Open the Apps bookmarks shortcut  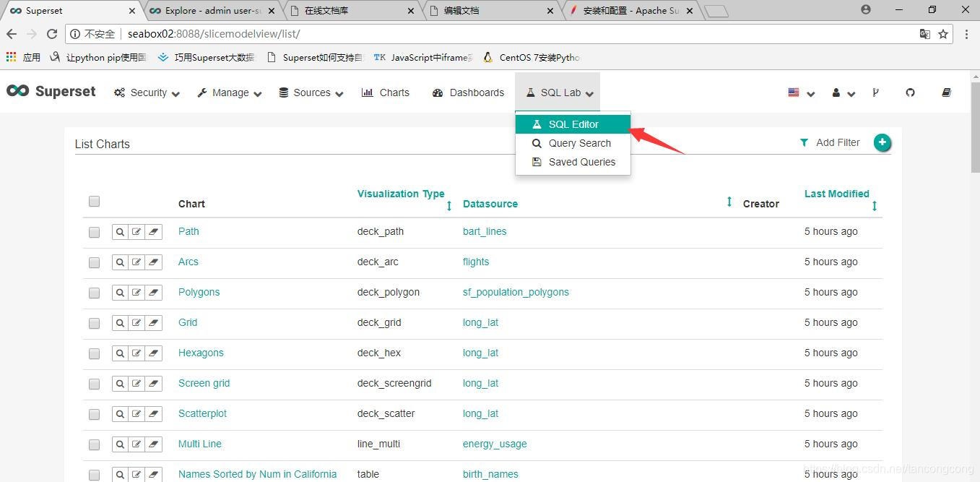23,57
